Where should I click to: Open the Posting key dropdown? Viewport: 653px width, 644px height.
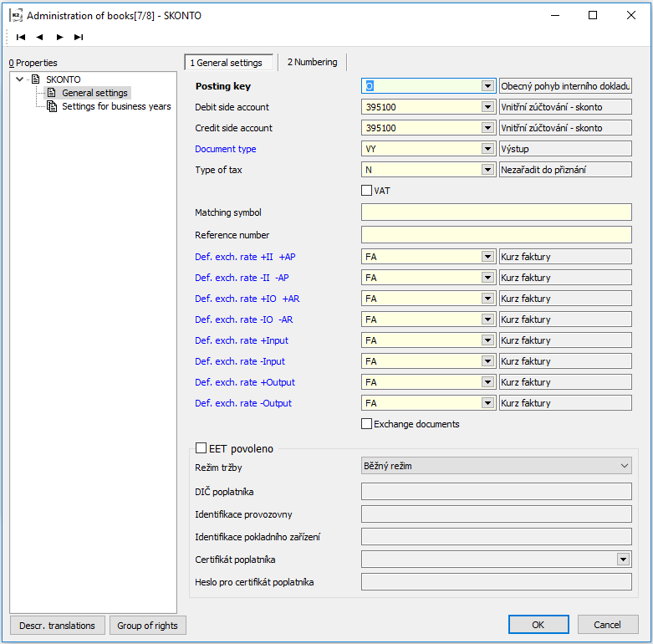[487, 86]
